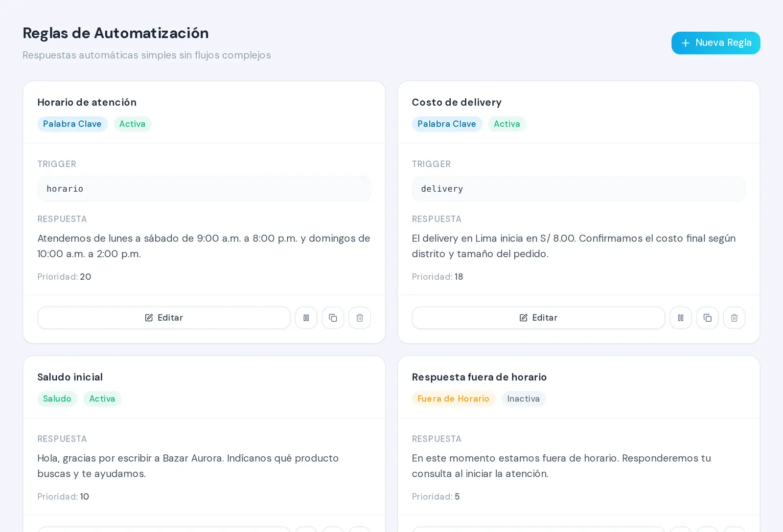Screen dimensions: 783x532
Task: Click the TRIGGER label in Horario de atención
Action: (x=57, y=164)
